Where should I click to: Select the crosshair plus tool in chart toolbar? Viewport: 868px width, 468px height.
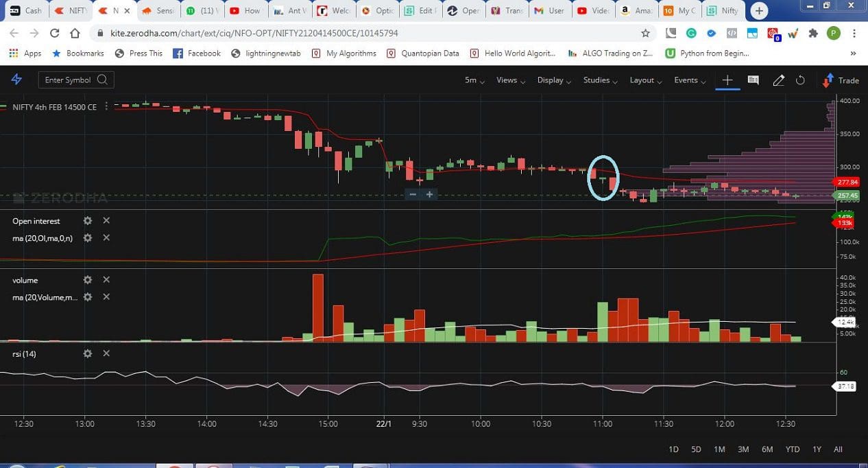pos(727,80)
